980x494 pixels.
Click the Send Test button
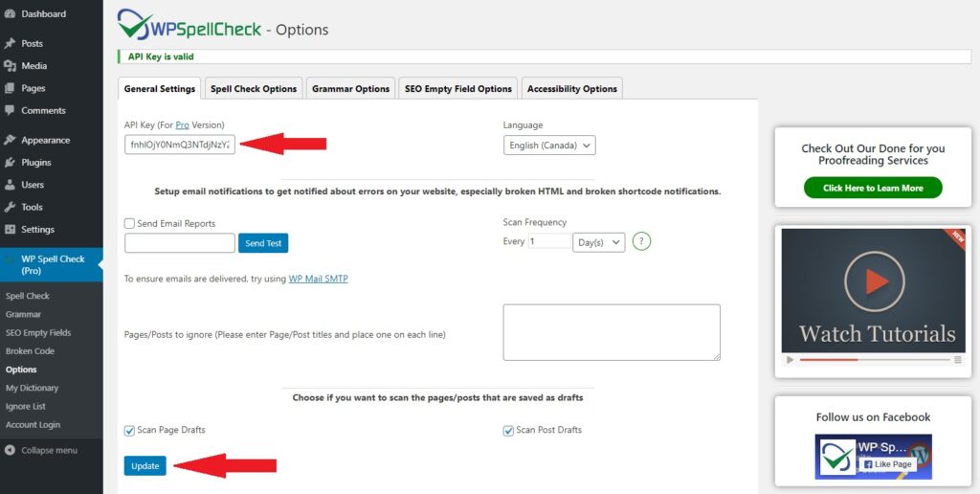click(263, 243)
